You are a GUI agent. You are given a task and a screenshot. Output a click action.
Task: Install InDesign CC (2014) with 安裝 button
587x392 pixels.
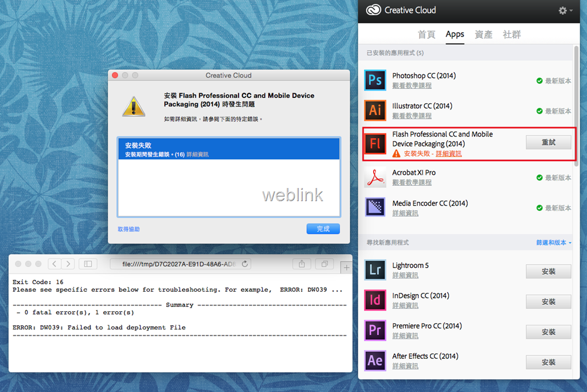(x=549, y=302)
